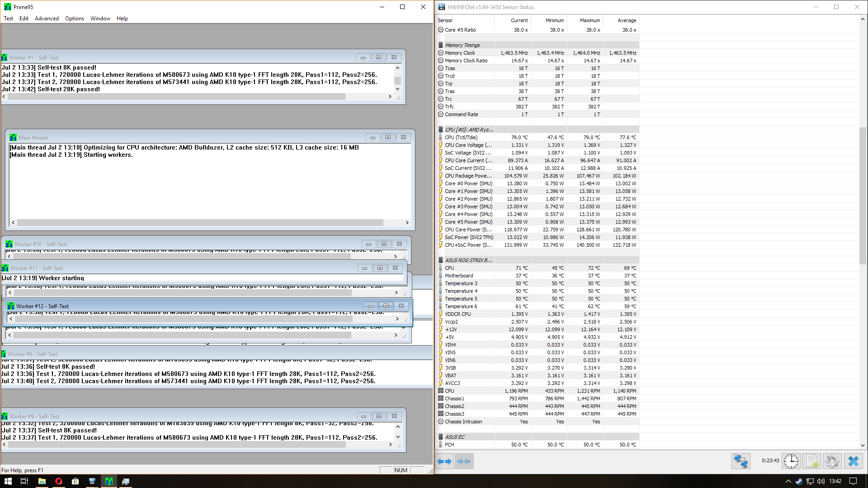This screenshot has height=488, width=868.
Task: Click the Maximum column header
Action: tap(590, 20)
